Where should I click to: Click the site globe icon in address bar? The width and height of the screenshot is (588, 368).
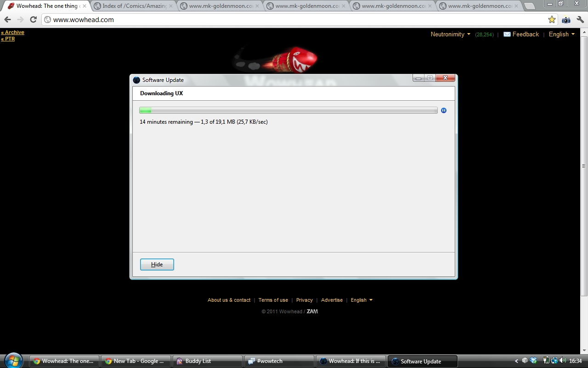[x=47, y=20]
